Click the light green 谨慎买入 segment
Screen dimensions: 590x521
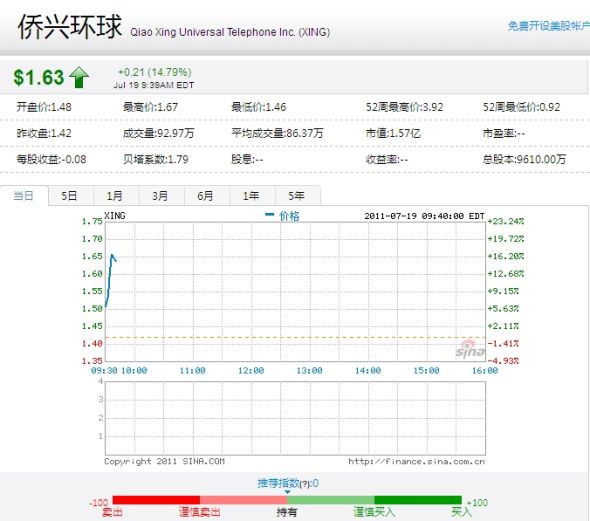coord(331,500)
